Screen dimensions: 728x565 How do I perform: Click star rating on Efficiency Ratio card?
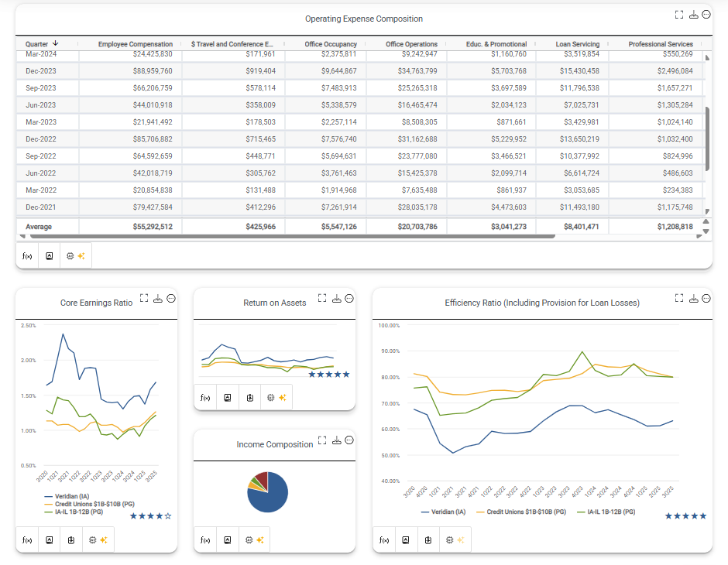click(685, 515)
